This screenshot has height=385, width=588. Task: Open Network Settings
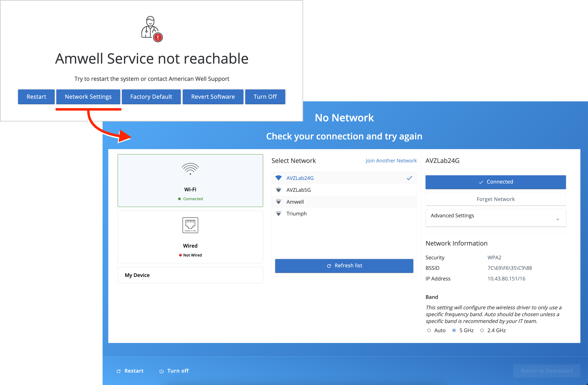pos(88,97)
